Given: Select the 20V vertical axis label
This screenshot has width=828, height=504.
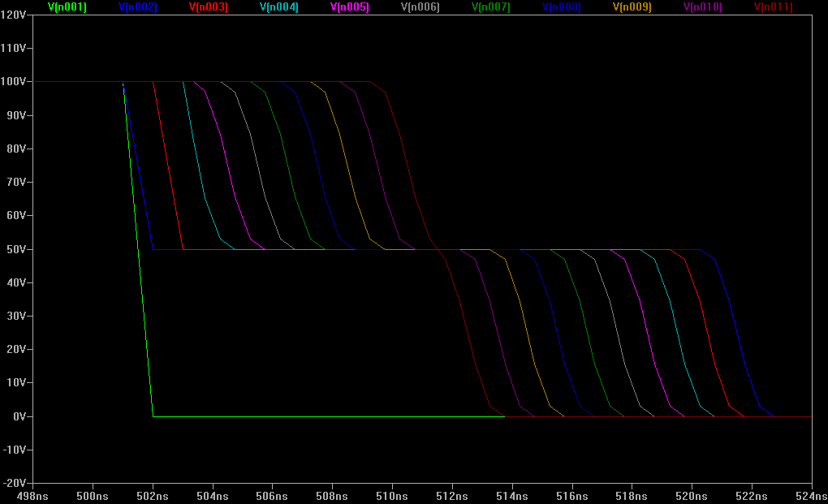Looking at the screenshot, I should pyautogui.click(x=16, y=349).
